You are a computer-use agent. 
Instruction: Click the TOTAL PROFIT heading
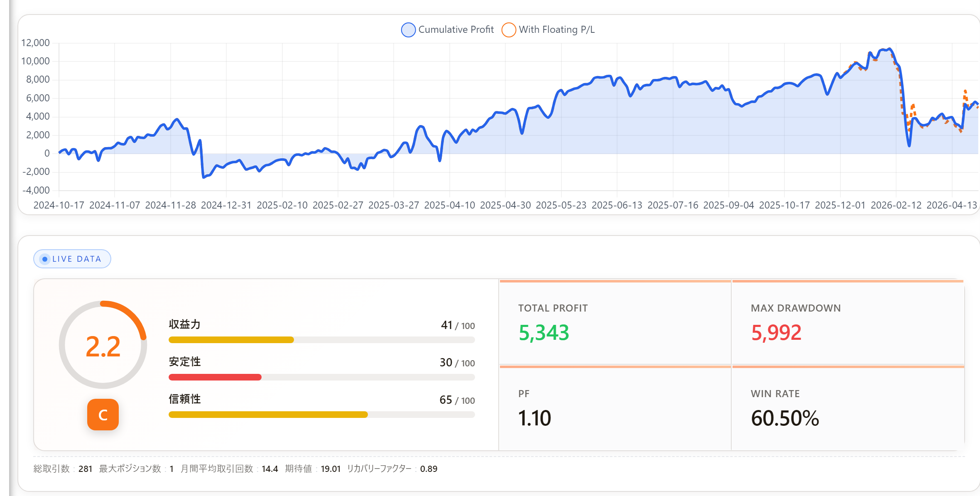click(553, 308)
